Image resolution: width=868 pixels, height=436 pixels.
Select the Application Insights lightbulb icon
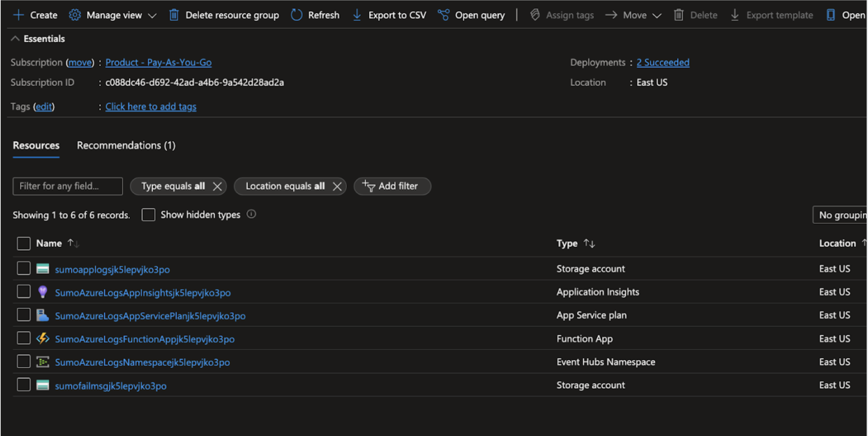click(43, 292)
